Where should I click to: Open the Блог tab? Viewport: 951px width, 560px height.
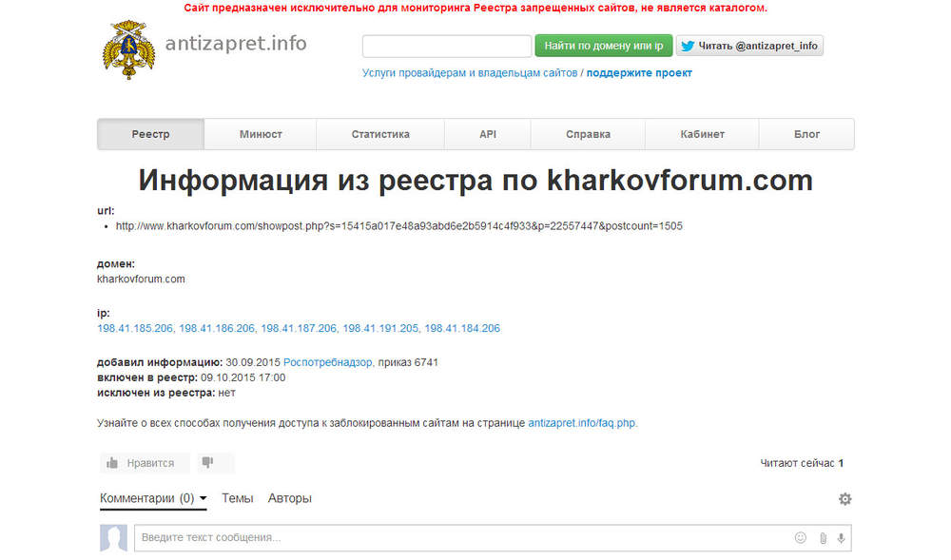pos(806,134)
